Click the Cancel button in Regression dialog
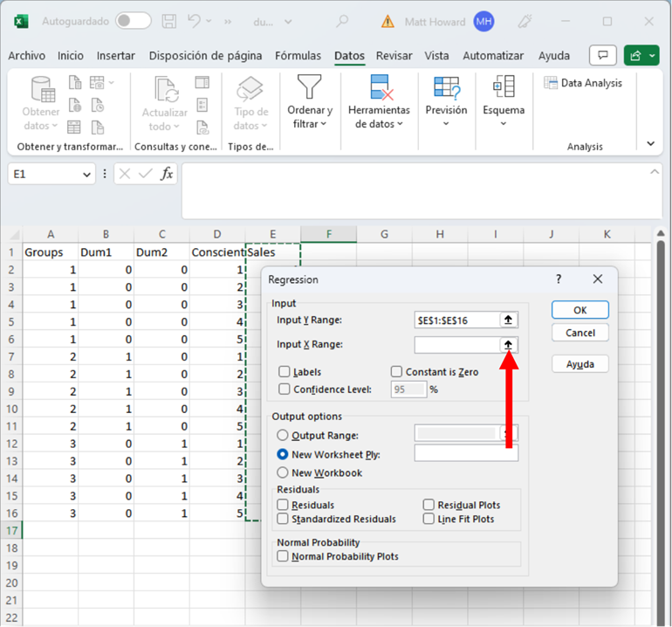Screen dimensions: 672x627 click(580, 333)
